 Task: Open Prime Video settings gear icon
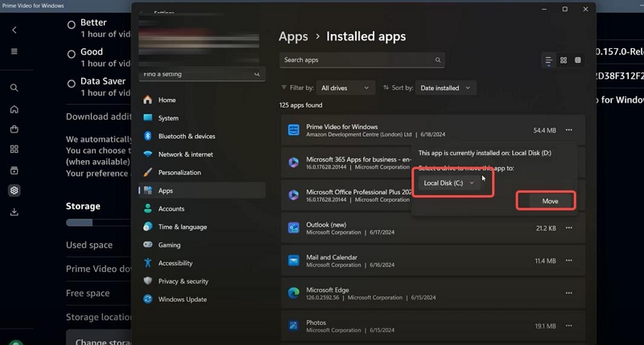pos(14,191)
